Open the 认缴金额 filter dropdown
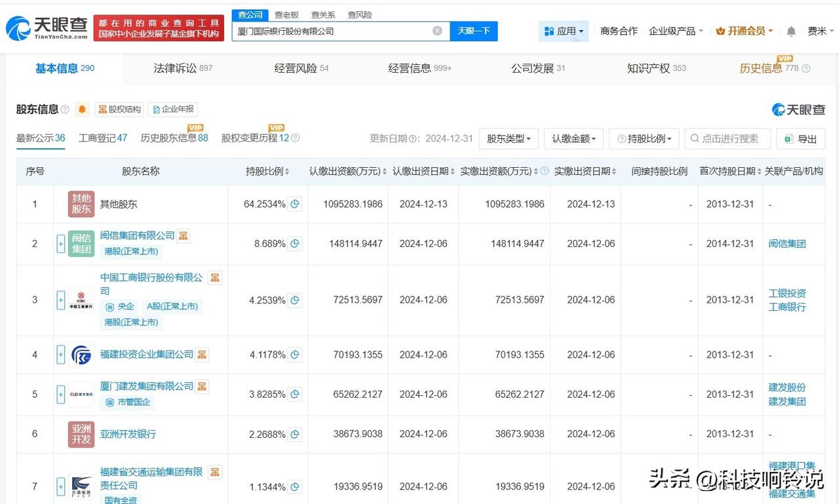The image size is (839, 504). [574, 139]
